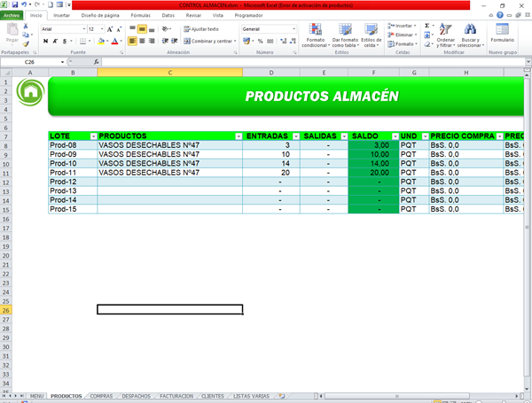Click the green home logo on sheet
Viewport: 532px width, 403px height.
click(30, 92)
